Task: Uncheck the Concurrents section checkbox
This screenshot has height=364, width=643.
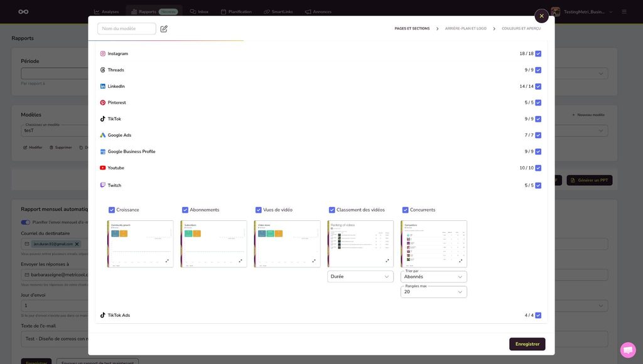Action: pos(405,210)
